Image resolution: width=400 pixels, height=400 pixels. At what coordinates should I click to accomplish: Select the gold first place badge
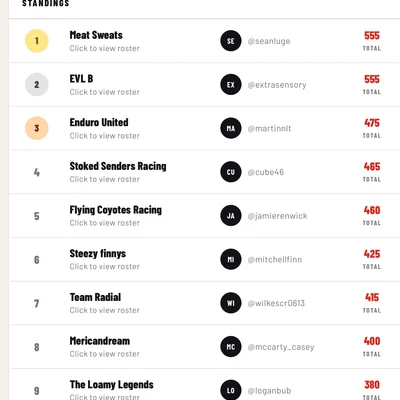(37, 41)
